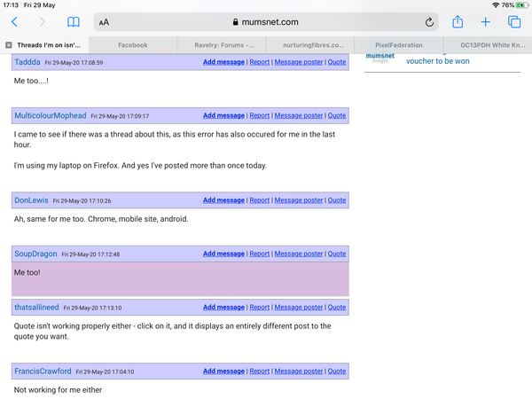Open the AA reader text-size menu
This screenshot has height=399, width=532.
click(104, 22)
